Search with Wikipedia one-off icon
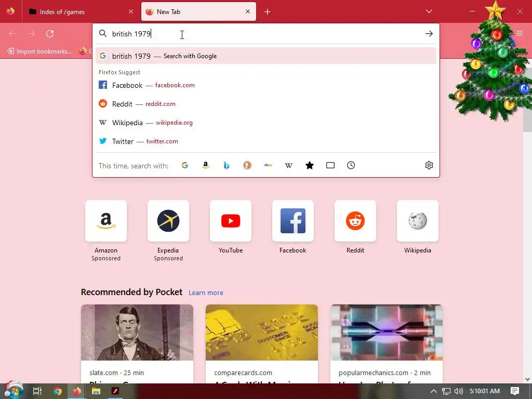This screenshot has width=532, height=399. click(x=289, y=165)
